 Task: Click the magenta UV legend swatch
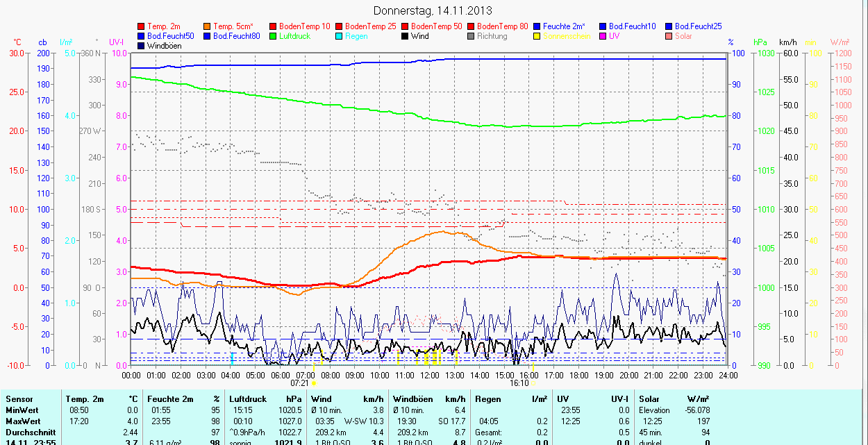tap(603, 36)
